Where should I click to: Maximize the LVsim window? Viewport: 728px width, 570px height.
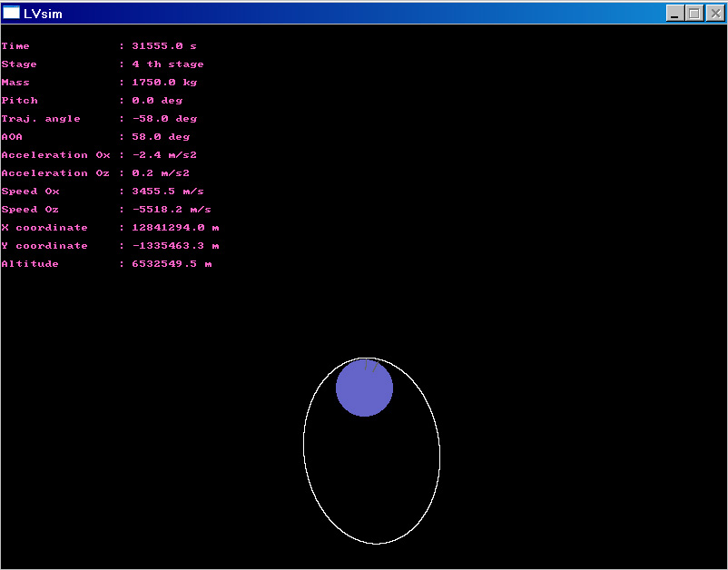tap(694, 13)
